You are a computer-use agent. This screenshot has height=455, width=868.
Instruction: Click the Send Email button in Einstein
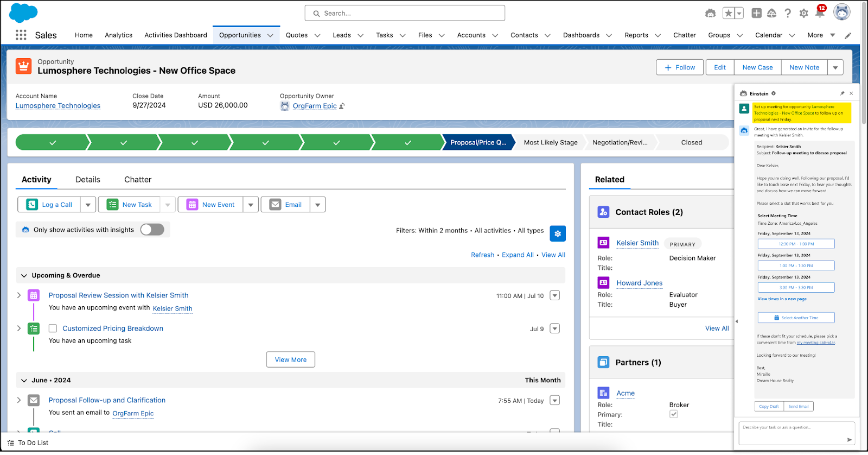click(799, 406)
